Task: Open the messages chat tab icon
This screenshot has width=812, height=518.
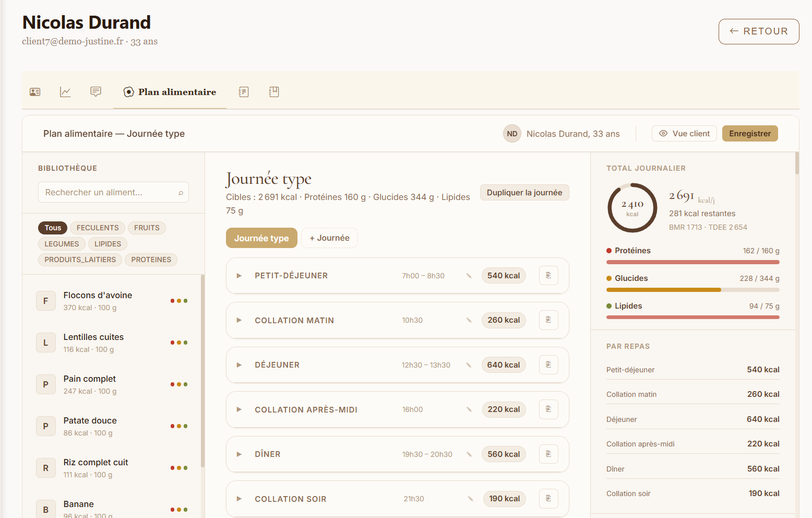Action: coord(95,92)
